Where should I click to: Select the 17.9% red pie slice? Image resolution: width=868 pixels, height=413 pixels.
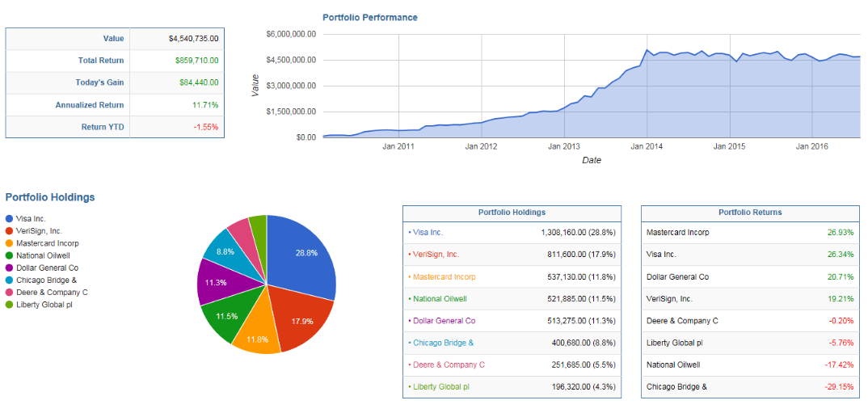pos(301,318)
